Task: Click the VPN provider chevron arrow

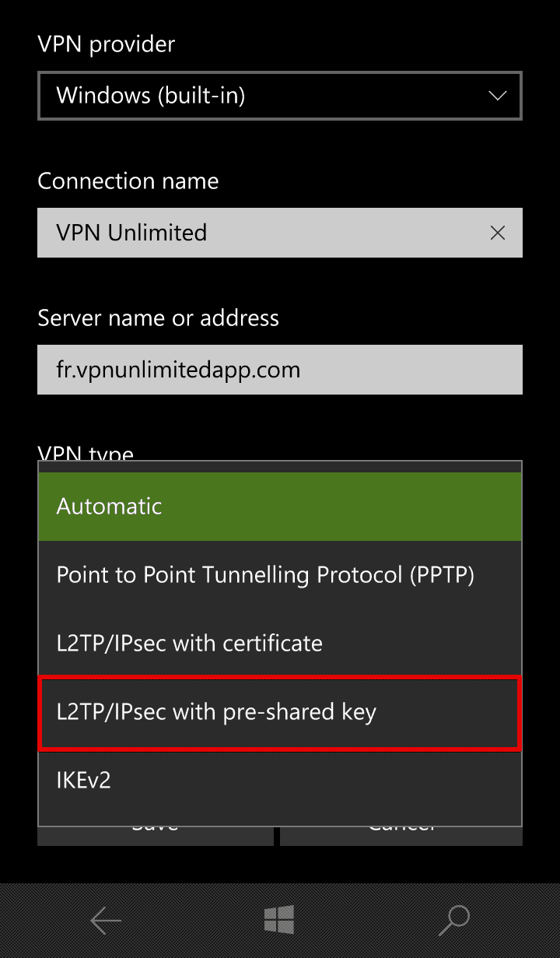Action: pyautogui.click(x=497, y=96)
